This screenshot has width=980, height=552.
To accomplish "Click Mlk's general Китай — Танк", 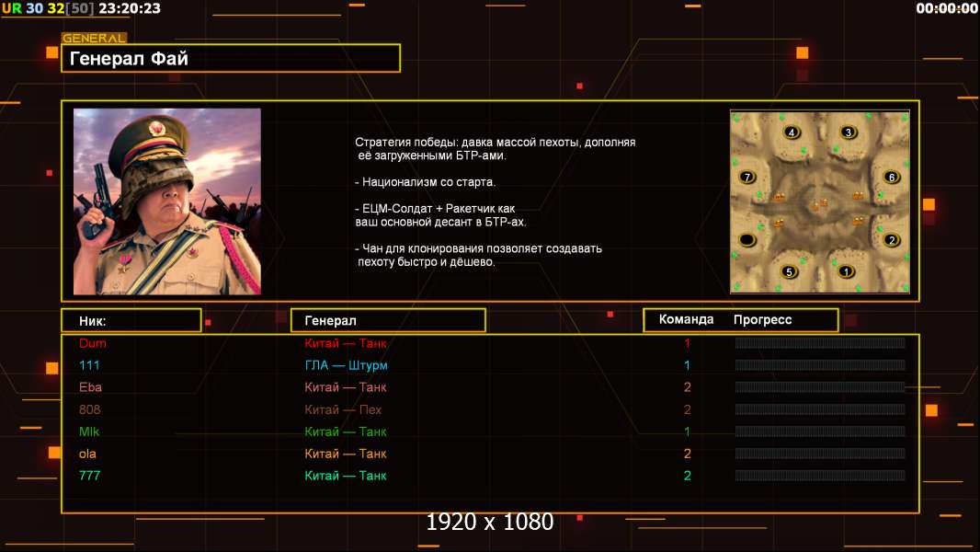I will (345, 431).
